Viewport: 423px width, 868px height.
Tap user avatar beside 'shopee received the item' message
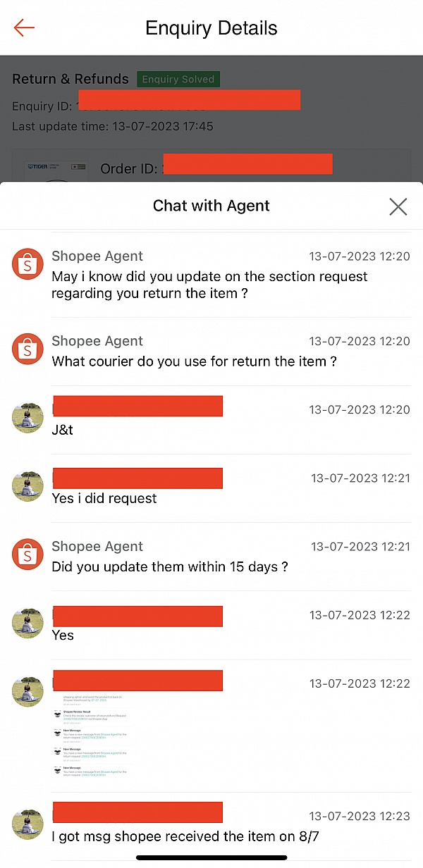tap(27, 824)
